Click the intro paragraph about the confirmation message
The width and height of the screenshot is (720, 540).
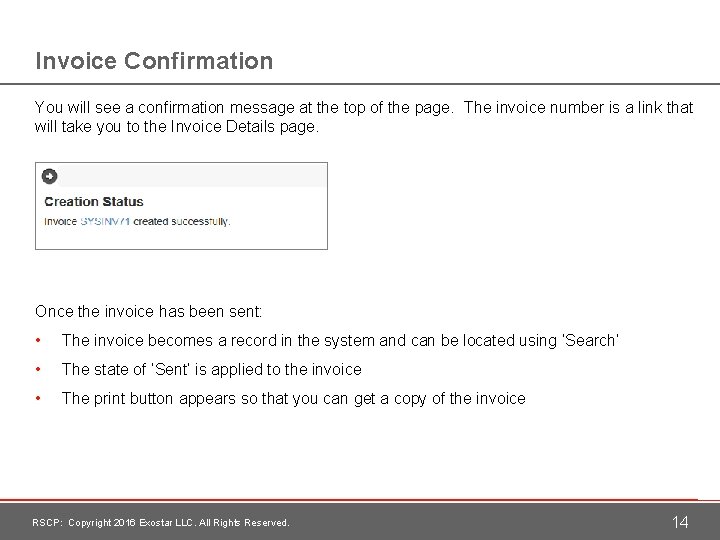tap(364, 117)
